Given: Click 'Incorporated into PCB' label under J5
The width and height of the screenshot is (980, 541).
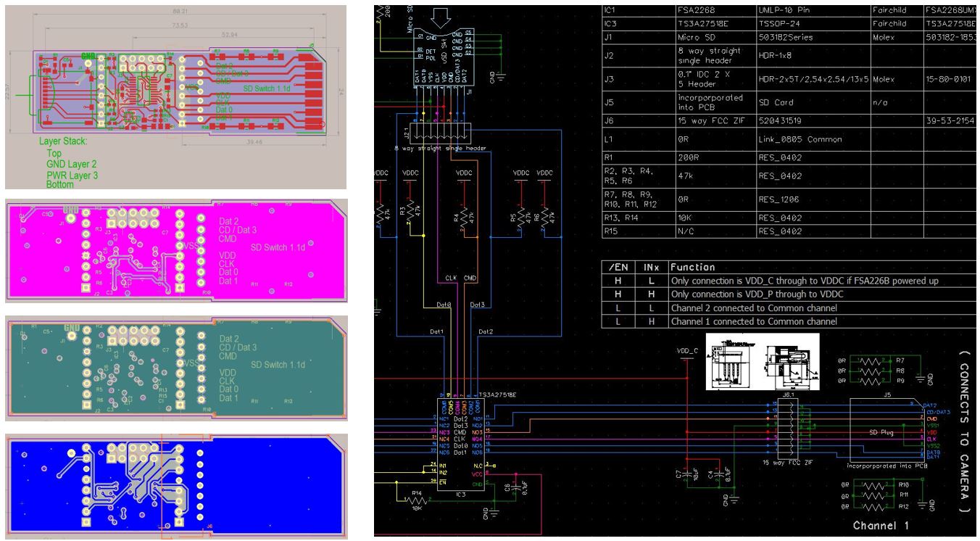Looking at the screenshot, I should pos(887,466).
